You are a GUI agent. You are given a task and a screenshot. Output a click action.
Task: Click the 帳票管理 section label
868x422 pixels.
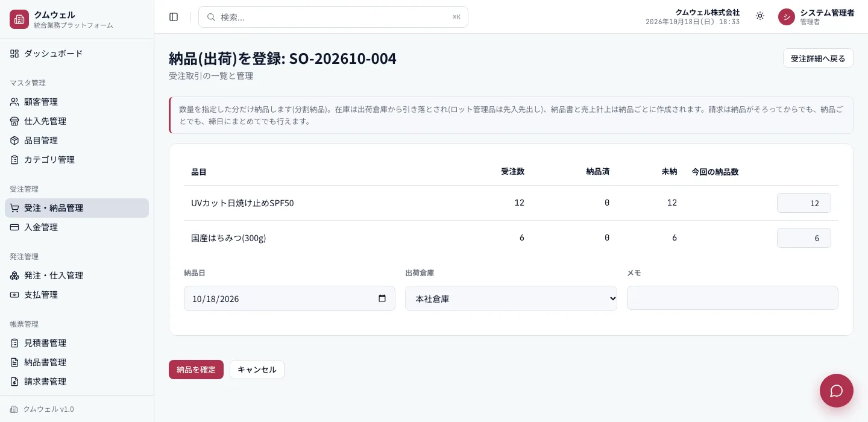point(24,324)
